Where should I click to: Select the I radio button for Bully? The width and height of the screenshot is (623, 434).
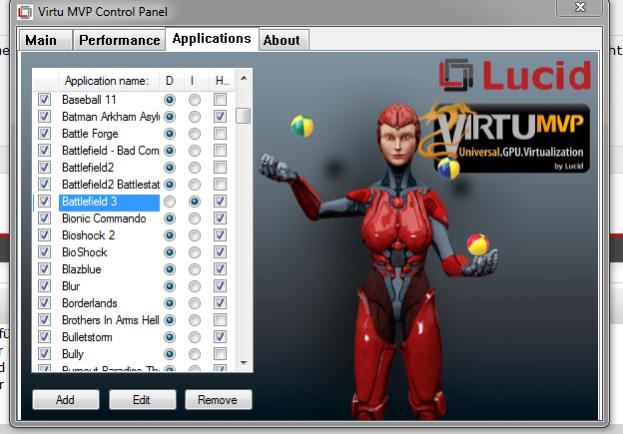(x=195, y=354)
